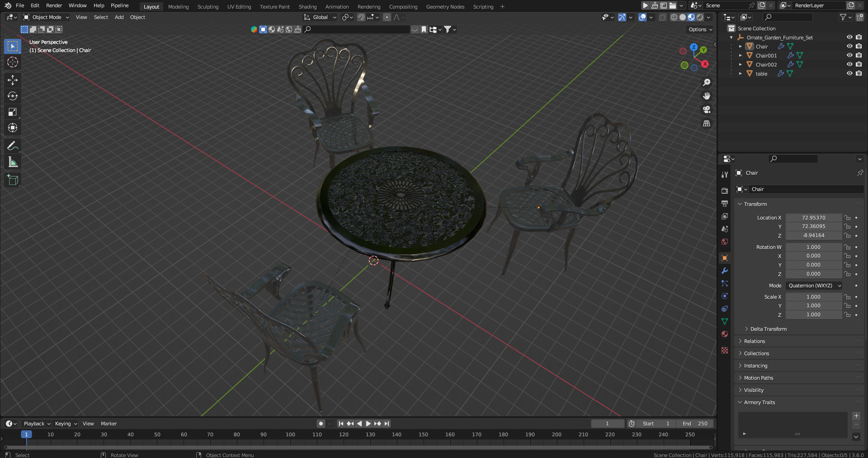Open the Scene properties tab
This screenshot has width=868, height=458.
[x=725, y=229]
